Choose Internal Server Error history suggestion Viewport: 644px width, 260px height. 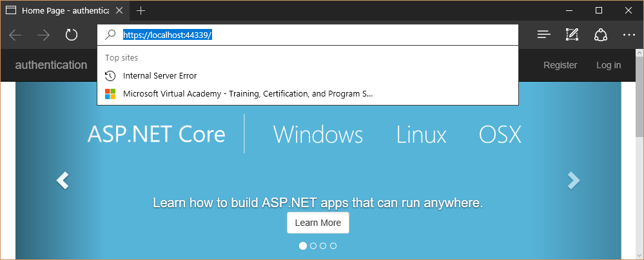pos(160,75)
